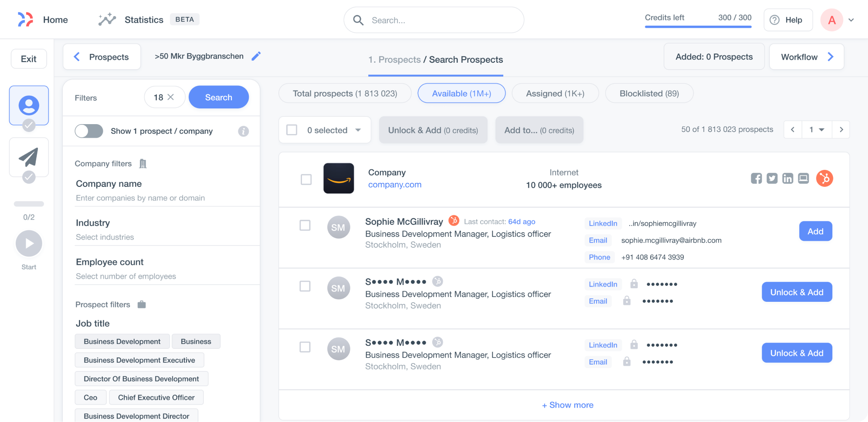
Task: Edit the list name with the pencil icon
Action: click(256, 56)
